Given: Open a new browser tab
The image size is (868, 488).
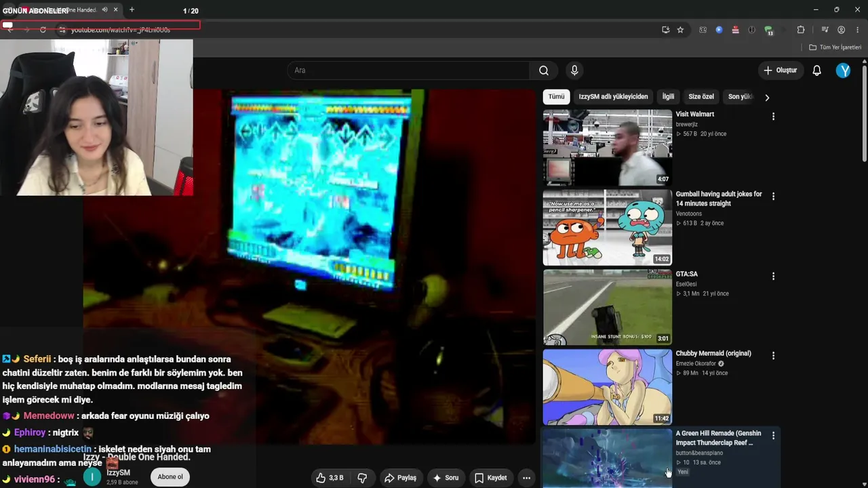Looking at the screenshot, I should (x=132, y=9).
